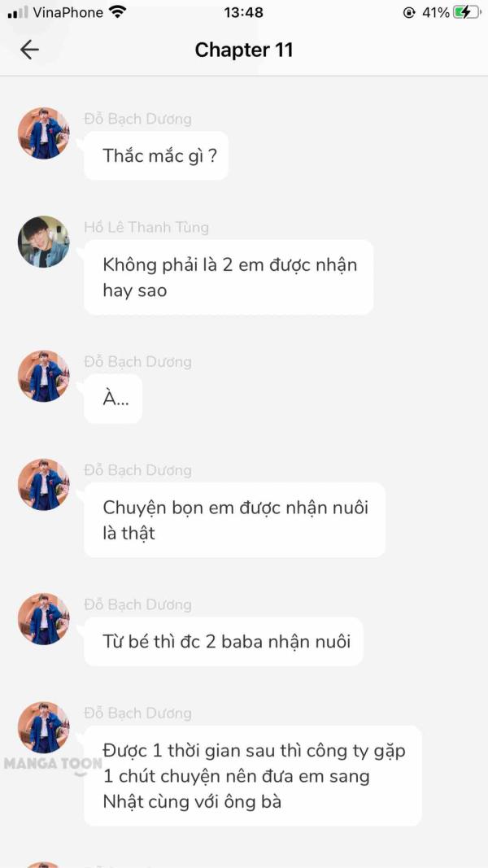Tap avatar beside 'Chuyện bọn em được nhận nuôi' message
The height and width of the screenshot is (868, 488).
click(x=44, y=485)
